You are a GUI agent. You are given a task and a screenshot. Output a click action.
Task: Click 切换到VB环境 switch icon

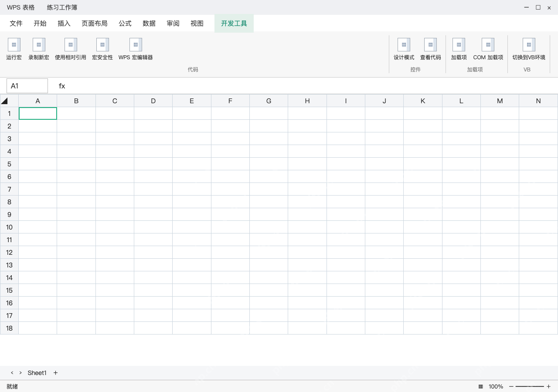529,44
